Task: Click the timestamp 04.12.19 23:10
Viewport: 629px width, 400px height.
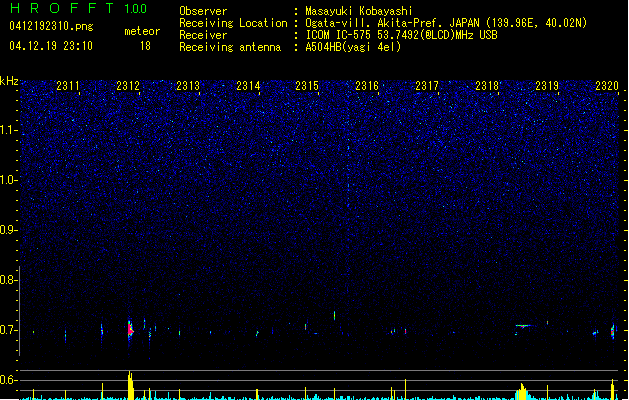Action: pyautogui.click(x=51, y=46)
